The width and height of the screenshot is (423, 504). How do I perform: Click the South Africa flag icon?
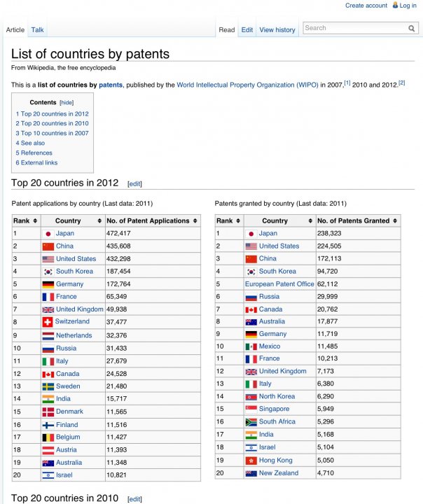click(x=251, y=422)
